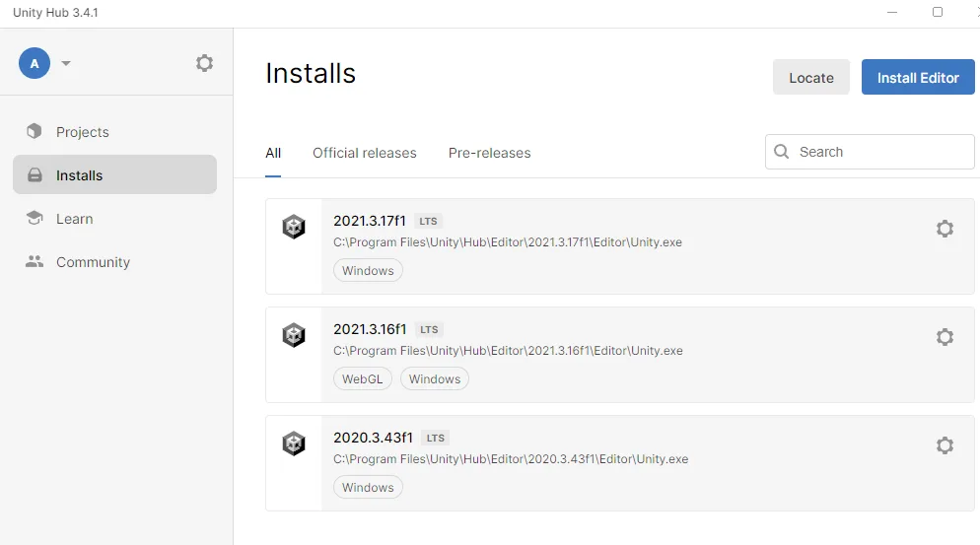The width and height of the screenshot is (980, 545).
Task: Minimize the Unity Hub window
Action: pos(892,12)
